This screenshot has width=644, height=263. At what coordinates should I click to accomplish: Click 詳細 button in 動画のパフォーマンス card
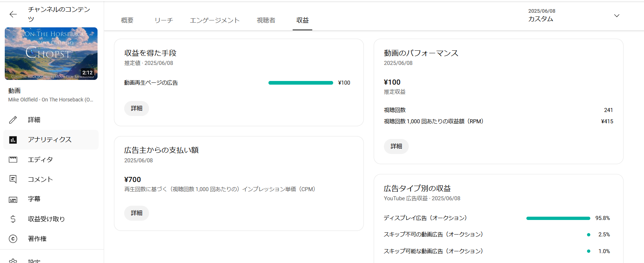tap(396, 146)
